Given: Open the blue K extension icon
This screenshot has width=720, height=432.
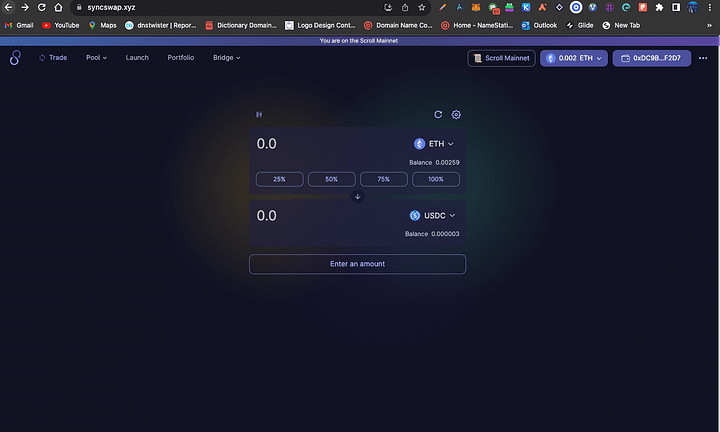Looking at the screenshot, I should (526, 7).
